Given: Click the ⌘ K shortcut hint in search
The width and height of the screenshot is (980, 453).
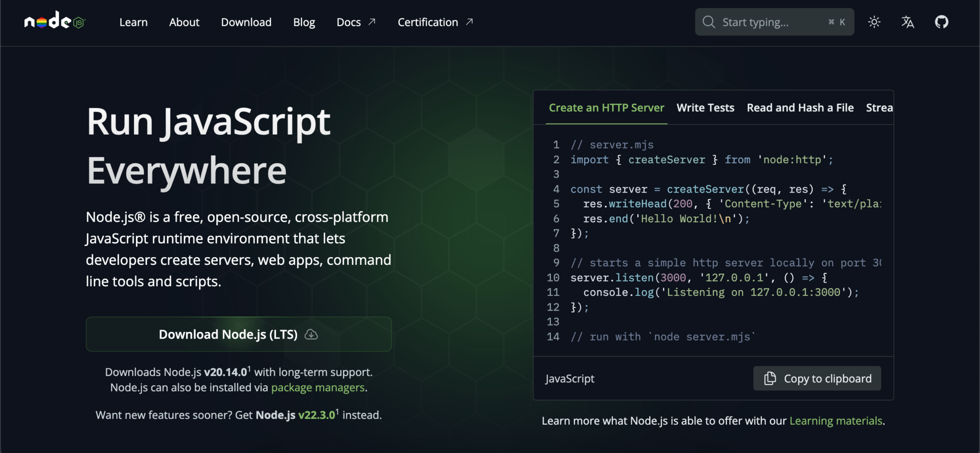Looking at the screenshot, I should click(836, 22).
